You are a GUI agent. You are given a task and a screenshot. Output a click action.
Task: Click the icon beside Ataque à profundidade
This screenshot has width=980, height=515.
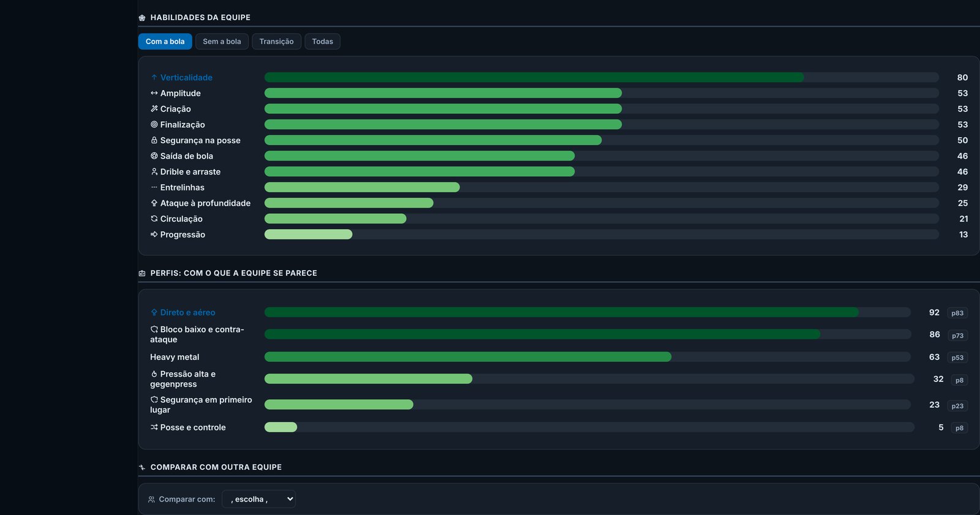coord(154,203)
